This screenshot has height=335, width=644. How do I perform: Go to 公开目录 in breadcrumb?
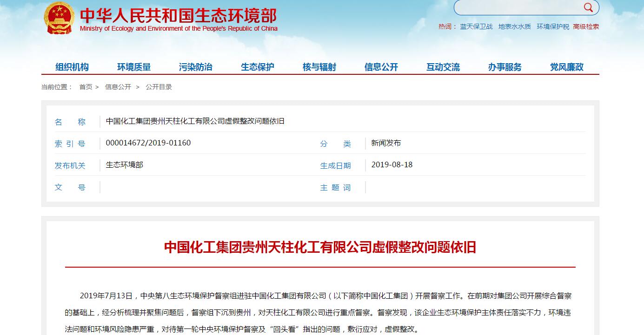[x=159, y=87]
